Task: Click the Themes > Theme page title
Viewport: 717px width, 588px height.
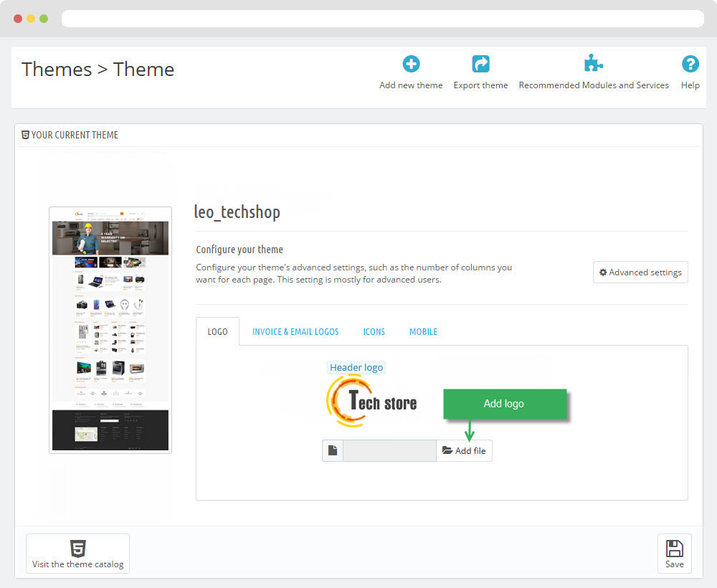Action: pos(98,70)
